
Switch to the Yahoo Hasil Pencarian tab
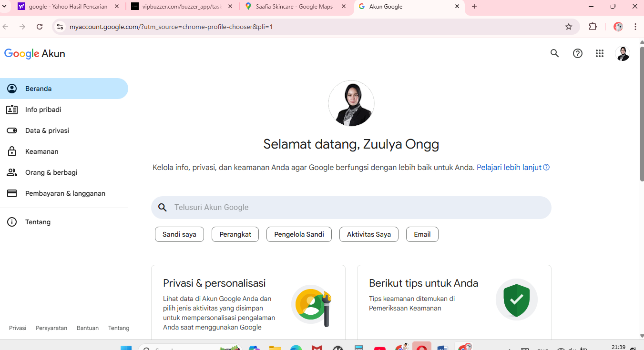pos(68,7)
